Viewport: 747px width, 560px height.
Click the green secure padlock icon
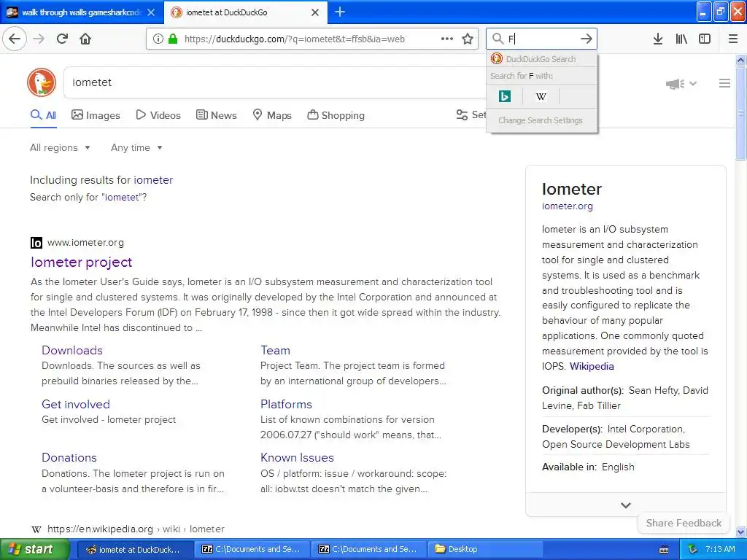[172, 39]
